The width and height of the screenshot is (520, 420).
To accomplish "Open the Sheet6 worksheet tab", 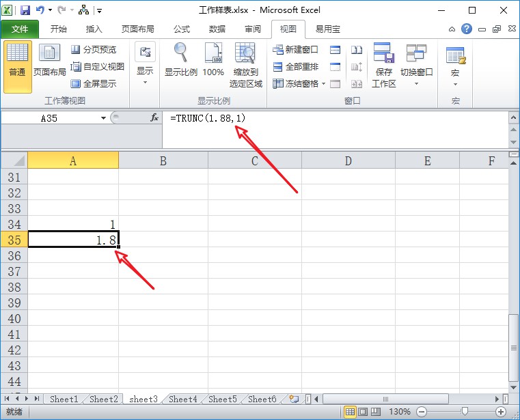I will pos(262,399).
